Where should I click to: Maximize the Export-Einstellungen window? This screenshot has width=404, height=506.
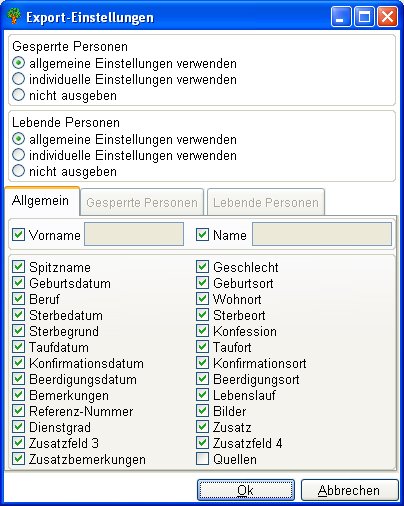click(364, 17)
